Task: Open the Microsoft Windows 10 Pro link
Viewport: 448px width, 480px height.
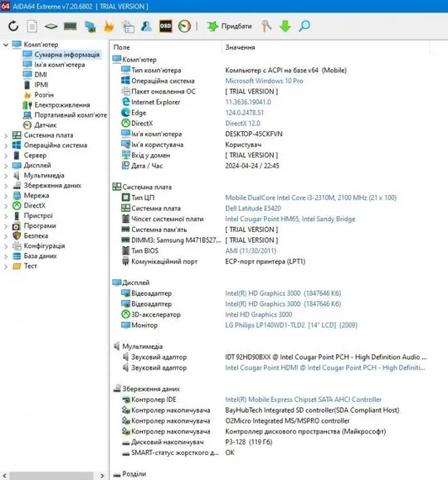Action: 264,80
